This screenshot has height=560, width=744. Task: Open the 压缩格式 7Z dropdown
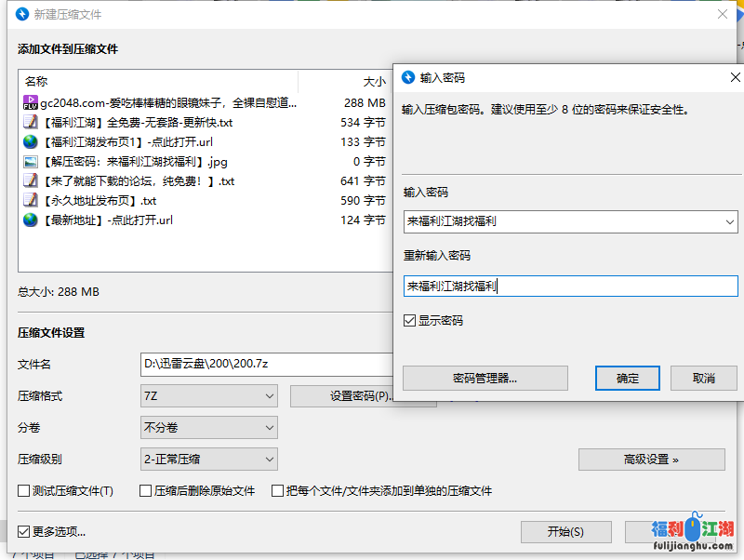(x=208, y=396)
